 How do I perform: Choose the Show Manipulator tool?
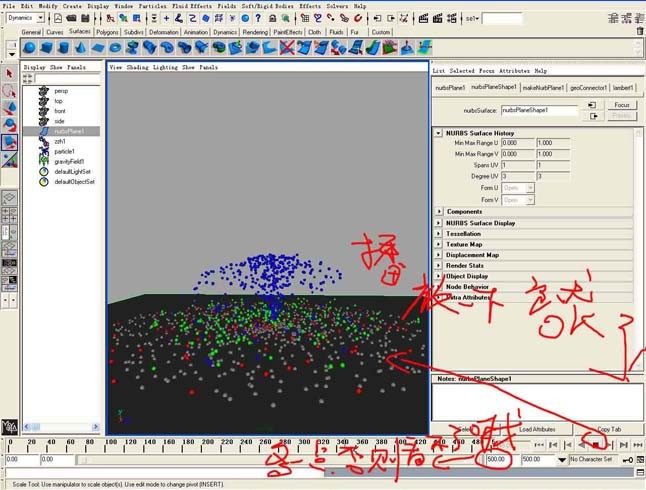(9, 159)
